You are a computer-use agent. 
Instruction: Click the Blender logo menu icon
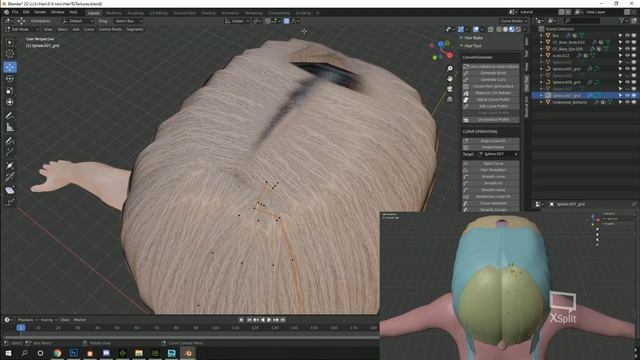[x=7, y=13]
